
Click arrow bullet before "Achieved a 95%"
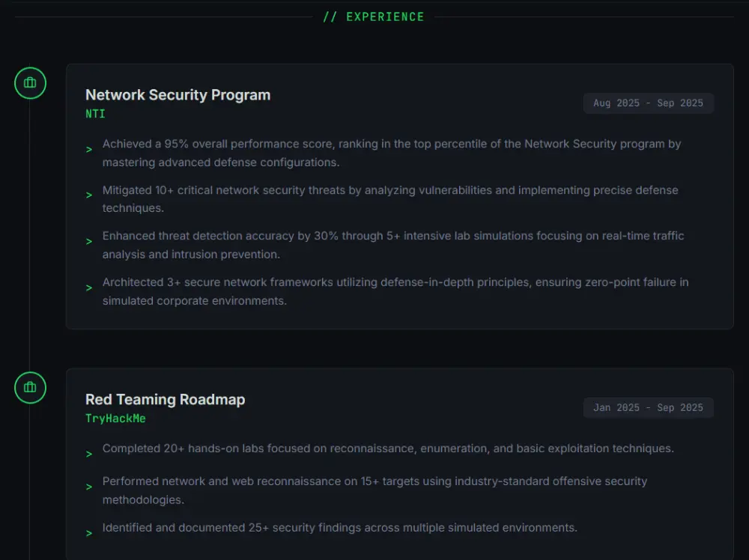click(89, 149)
